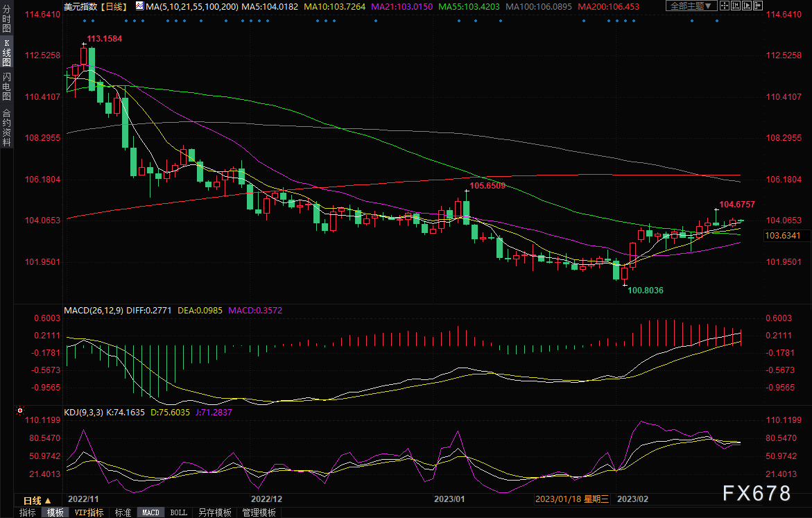Click the 105.6509 peak price label
This screenshot has width=812, height=518.
point(487,185)
